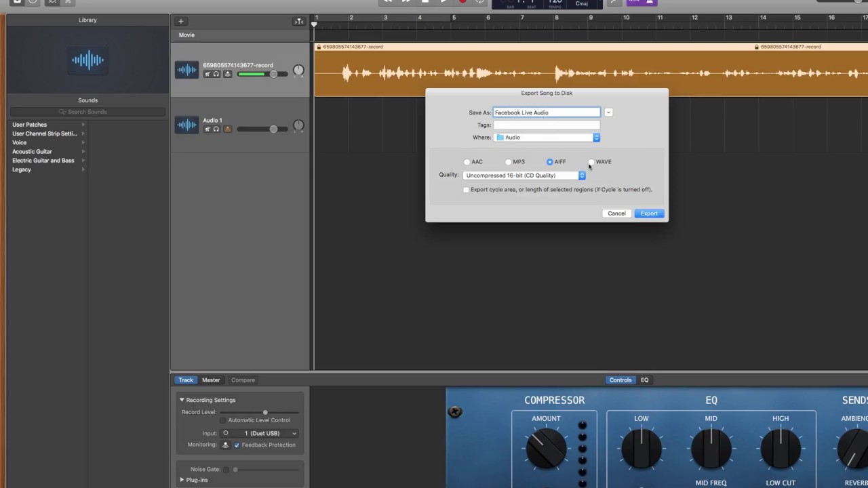Toggle Monitoring button in Recording Settings
868x488 pixels.
click(x=225, y=445)
